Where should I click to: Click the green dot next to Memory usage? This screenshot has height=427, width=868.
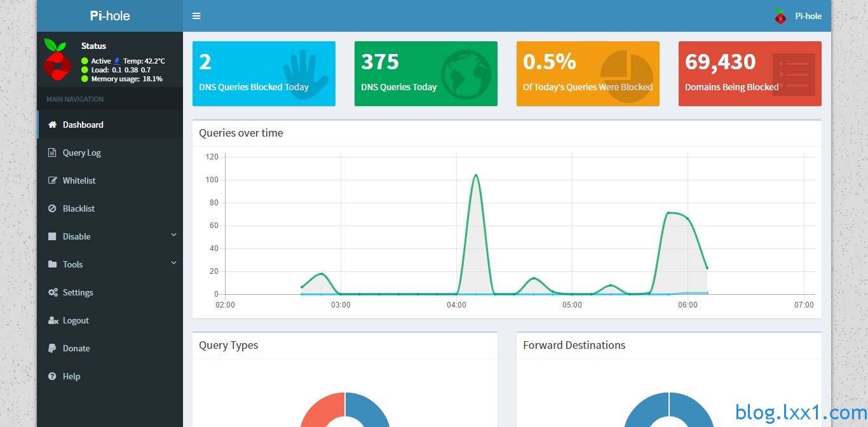[x=85, y=79]
